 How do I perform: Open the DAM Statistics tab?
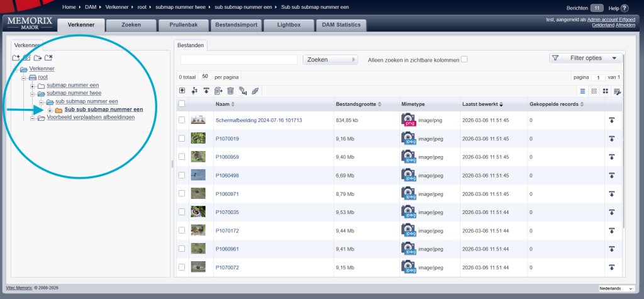[x=341, y=25]
